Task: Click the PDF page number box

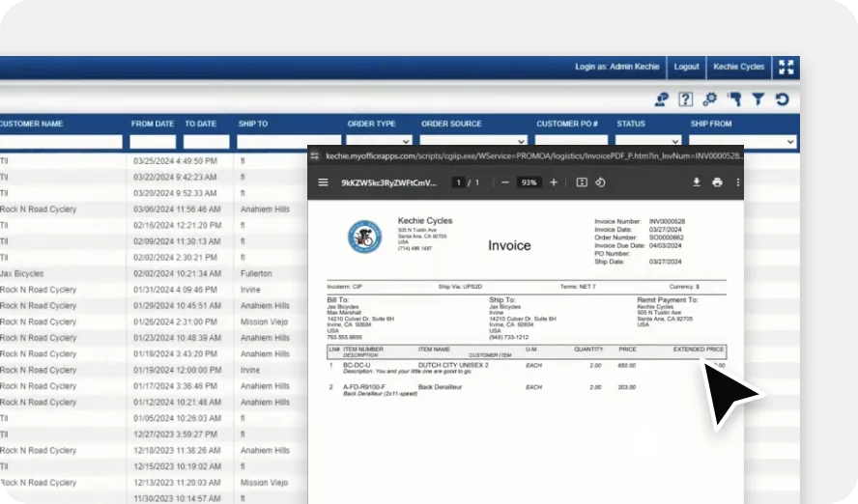Action: click(459, 182)
